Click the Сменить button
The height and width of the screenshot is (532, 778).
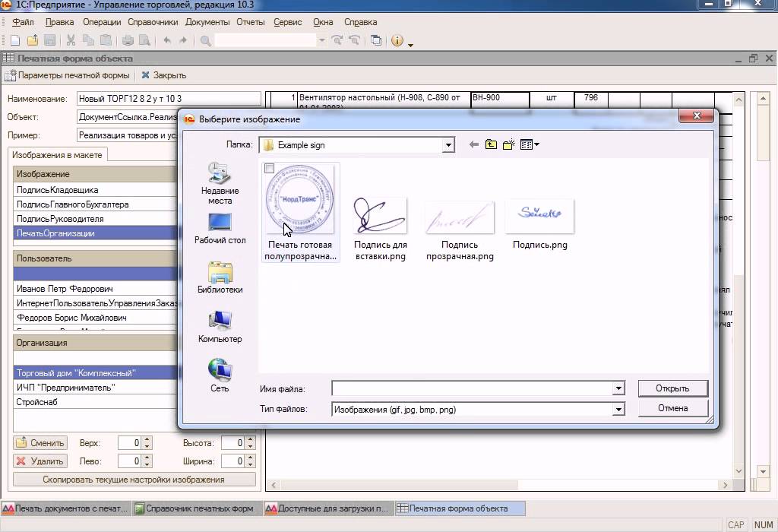40,442
